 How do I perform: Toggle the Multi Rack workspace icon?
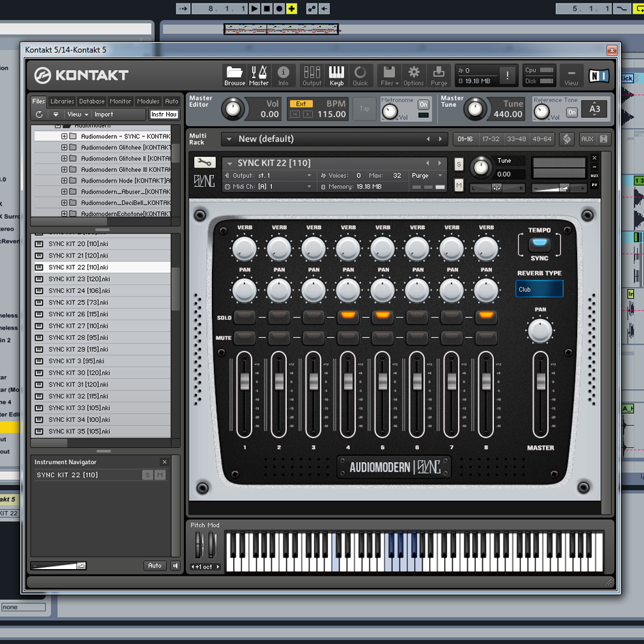[x=567, y=139]
